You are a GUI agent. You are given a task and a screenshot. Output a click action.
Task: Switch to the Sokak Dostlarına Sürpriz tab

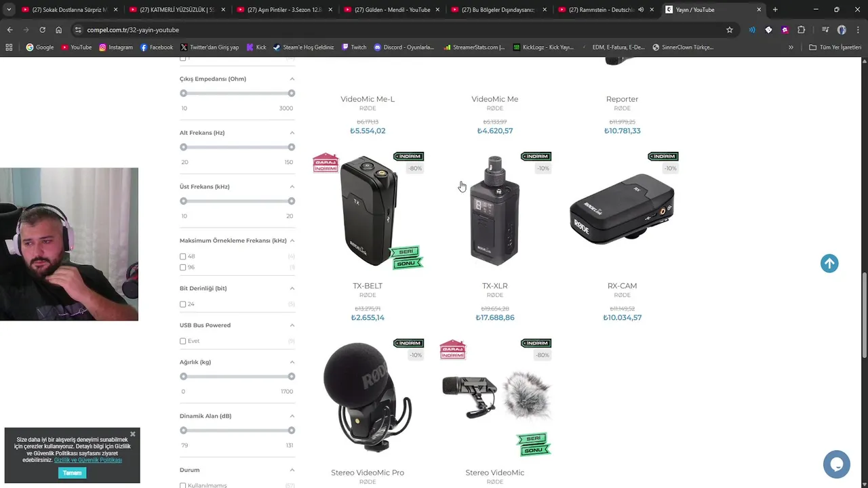point(70,9)
